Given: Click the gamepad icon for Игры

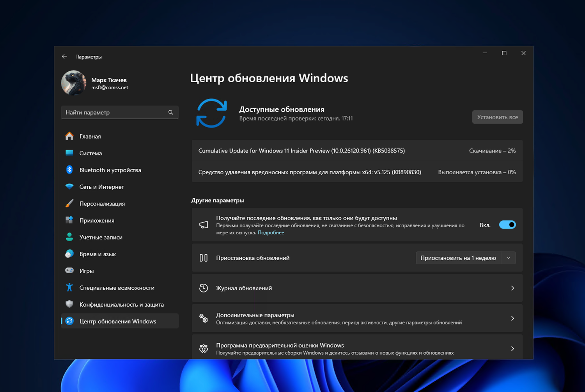Looking at the screenshot, I should (69, 270).
